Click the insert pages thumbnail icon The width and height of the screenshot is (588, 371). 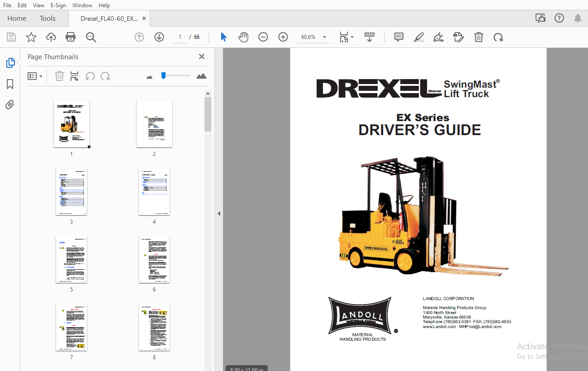coord(74,76)
